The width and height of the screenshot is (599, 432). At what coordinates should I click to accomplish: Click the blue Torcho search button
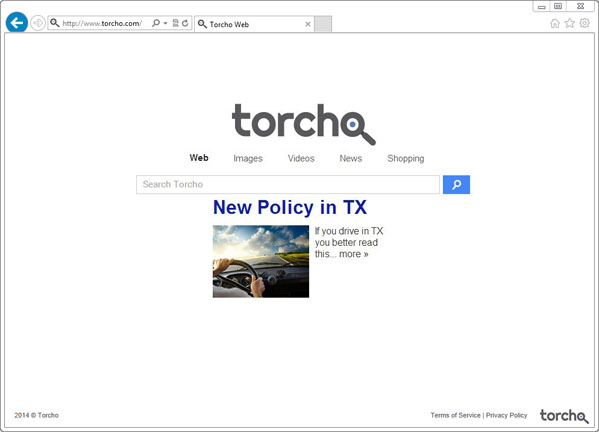coord(456,184)
